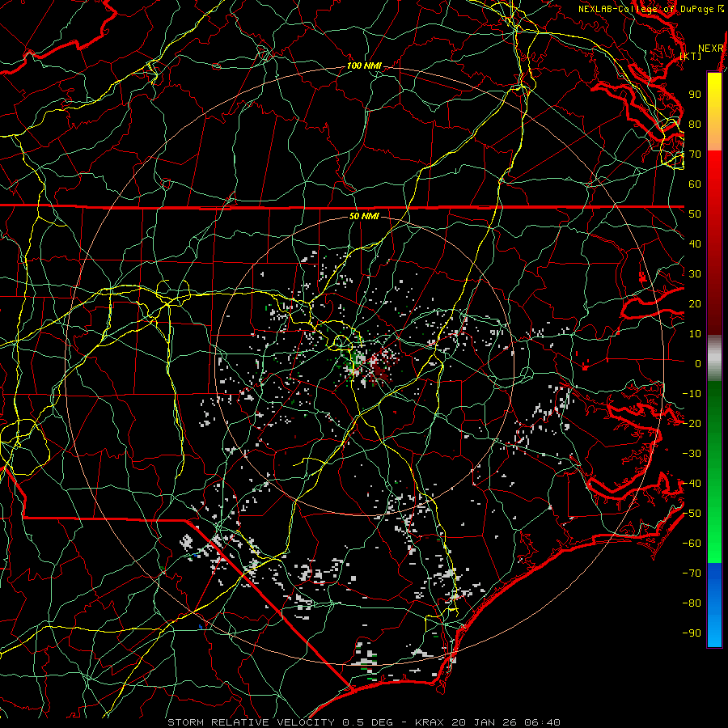728x728 pixels.
Task: Click the -80 value on velocity scale
Action: click(692, 603)
